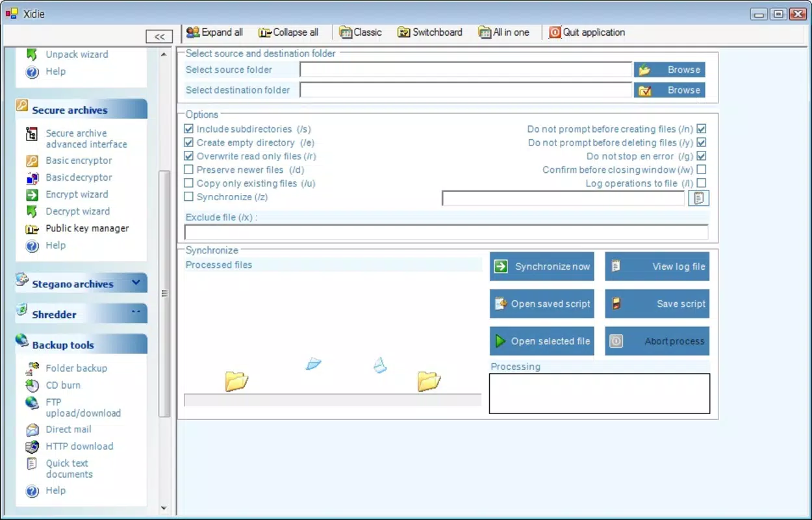Click Open selected file button
The image size is (812, 520).
click(x=542, y=341)
